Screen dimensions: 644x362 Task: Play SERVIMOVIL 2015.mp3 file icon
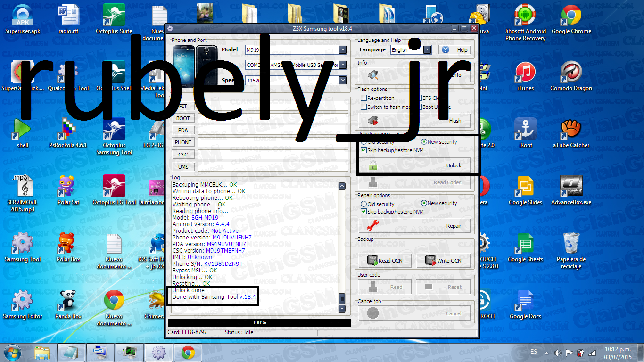click(23, 194)
